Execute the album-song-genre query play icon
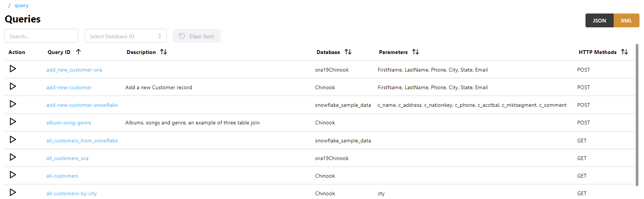 point(13,122)
